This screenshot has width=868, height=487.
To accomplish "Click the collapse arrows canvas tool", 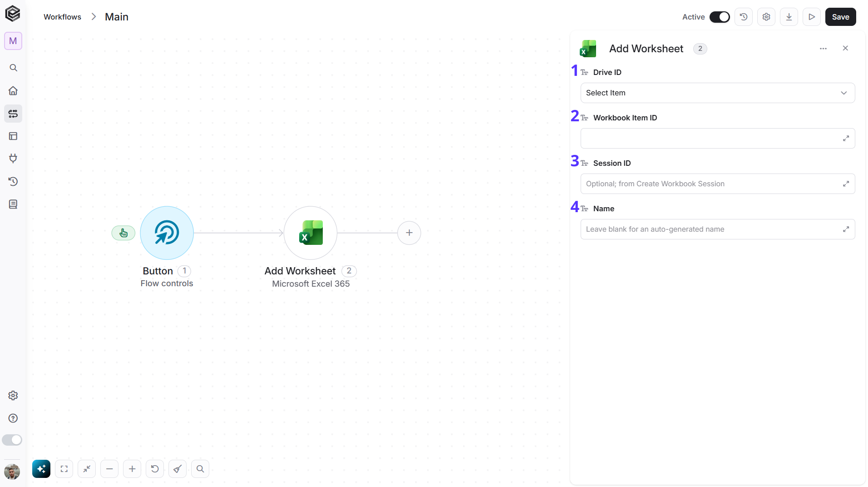I will 87,469.
